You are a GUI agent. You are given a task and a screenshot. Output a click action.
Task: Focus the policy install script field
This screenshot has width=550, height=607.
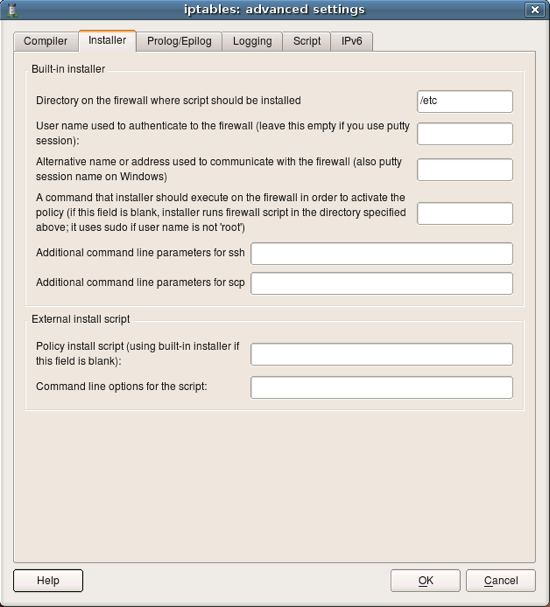[382, 354]
